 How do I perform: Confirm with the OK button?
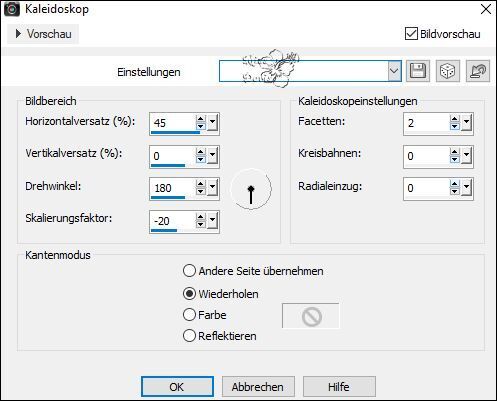click(x=177, y=387)
